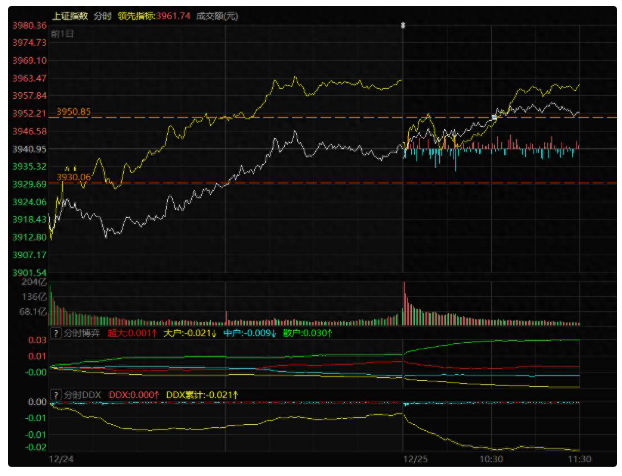Click the yellow arrow markers near 3930.06
The width and height of the screenshot is (622, 476).
pyautogui.click(x=69, y=167)
